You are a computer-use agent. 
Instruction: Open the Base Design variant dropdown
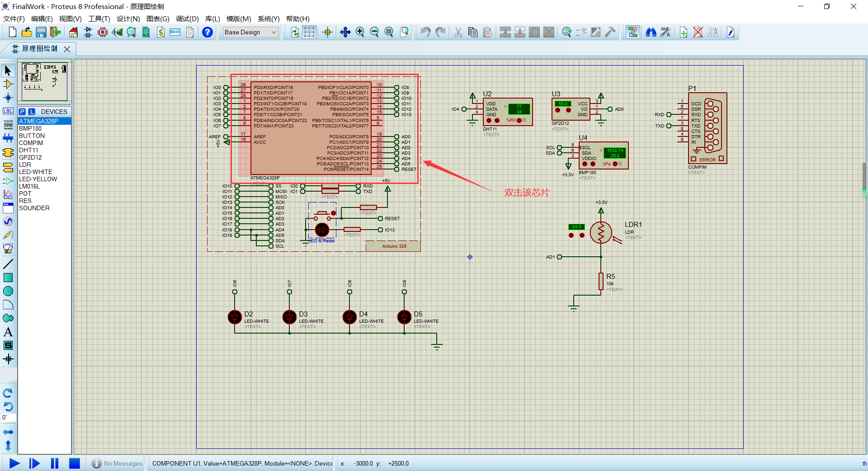tap(251, 32)
